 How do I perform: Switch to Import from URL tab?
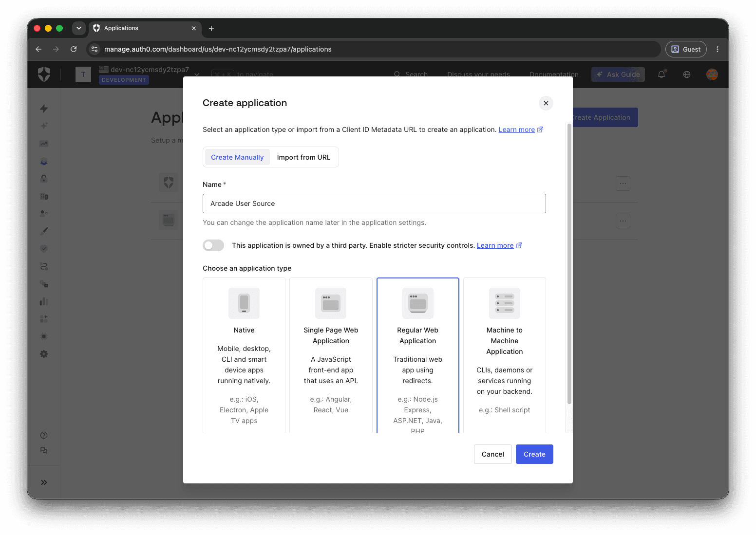pos(303,157)
